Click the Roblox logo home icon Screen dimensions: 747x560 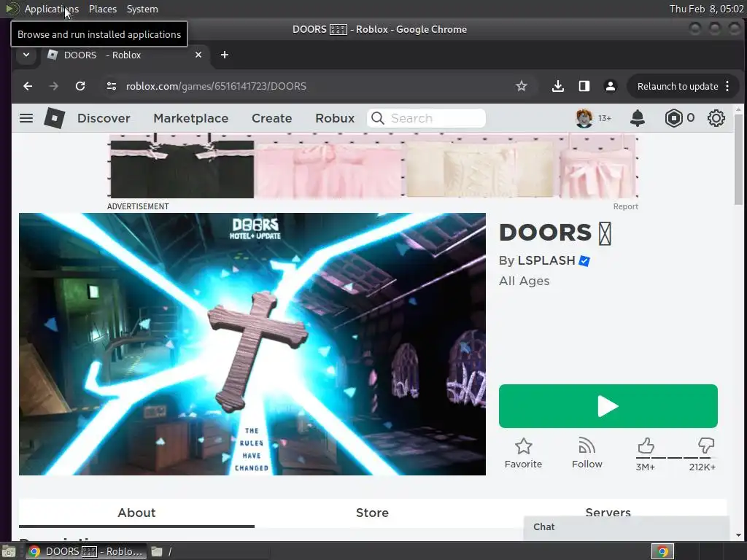coord(54,118)
